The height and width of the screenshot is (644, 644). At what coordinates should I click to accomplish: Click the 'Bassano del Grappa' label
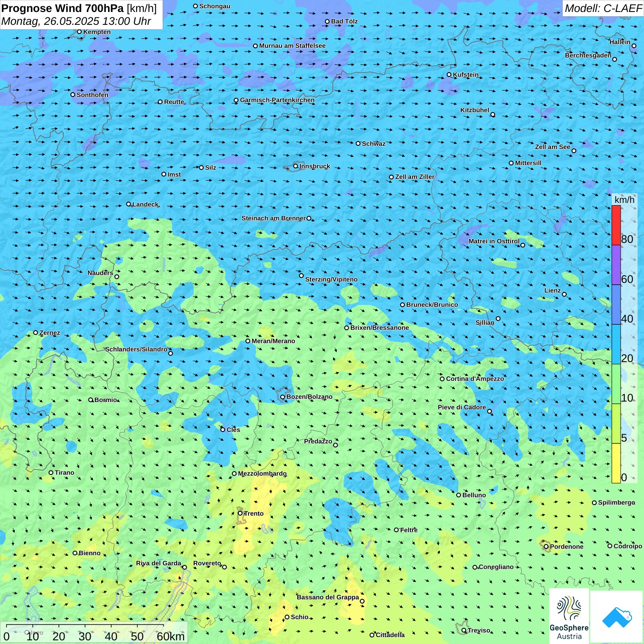[328, 597]
